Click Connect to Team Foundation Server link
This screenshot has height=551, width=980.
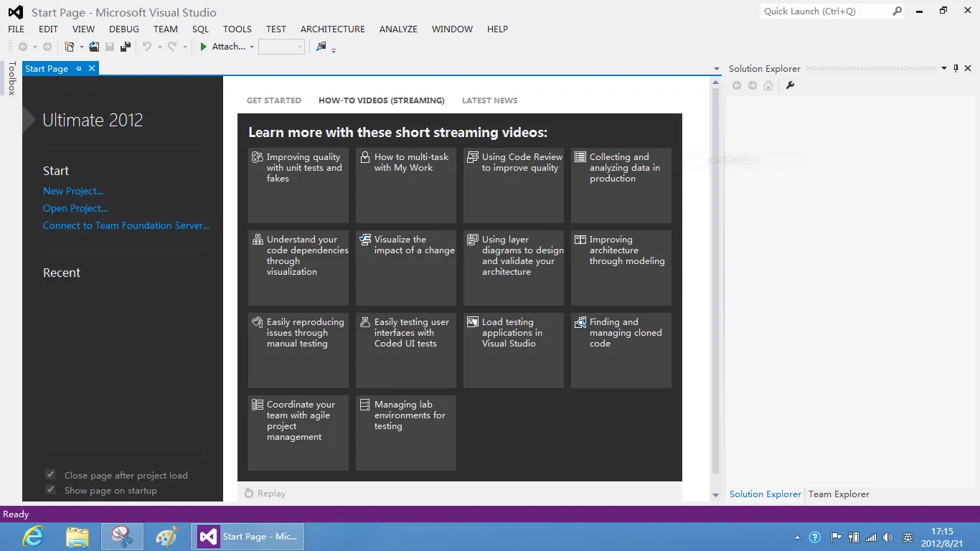tap(126, 225)
